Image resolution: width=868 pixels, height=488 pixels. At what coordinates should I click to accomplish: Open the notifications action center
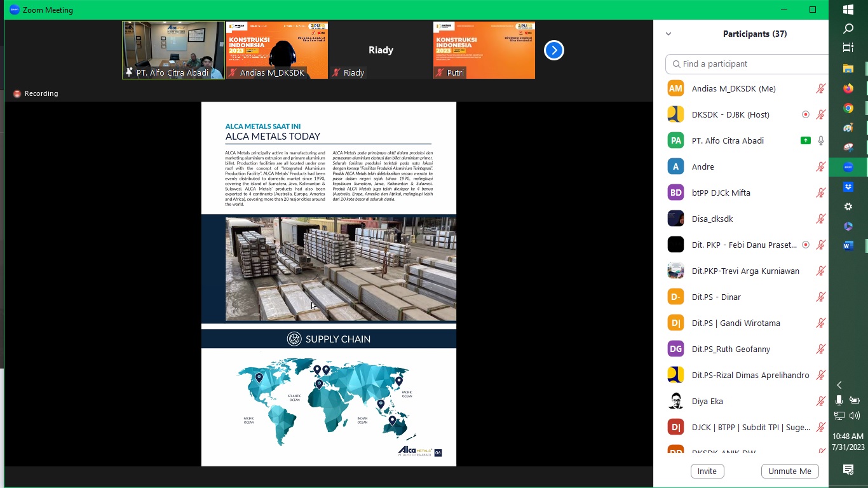pos(848,470)
